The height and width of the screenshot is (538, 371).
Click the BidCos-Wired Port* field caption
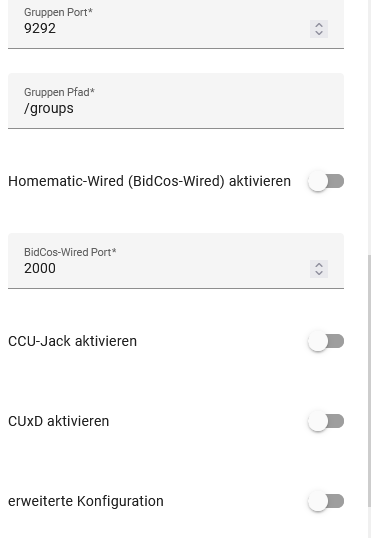pos(70,252)
